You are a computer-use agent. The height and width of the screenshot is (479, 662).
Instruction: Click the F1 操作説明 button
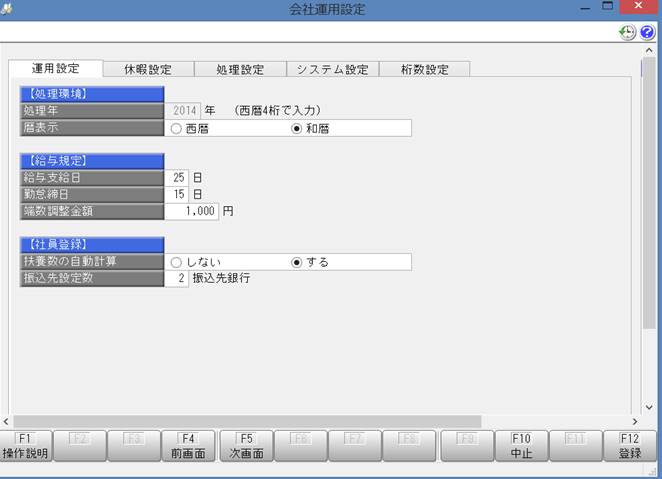(25, 446)
